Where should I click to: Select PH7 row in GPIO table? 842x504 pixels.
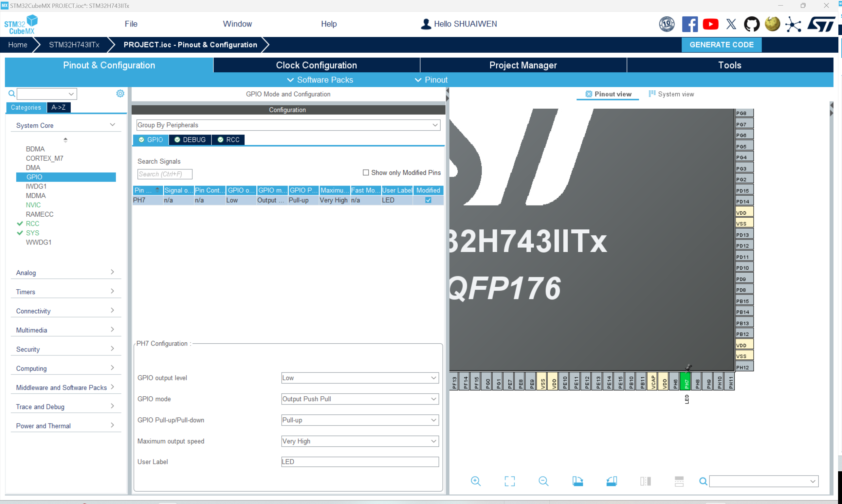(x=288, y=200)
